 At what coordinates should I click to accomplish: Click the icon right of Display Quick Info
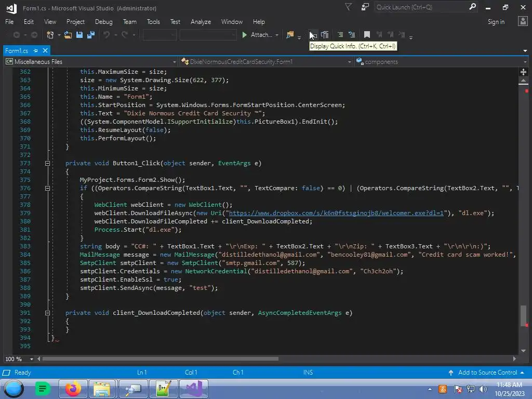pyautogui.click(x=325, y=35)
